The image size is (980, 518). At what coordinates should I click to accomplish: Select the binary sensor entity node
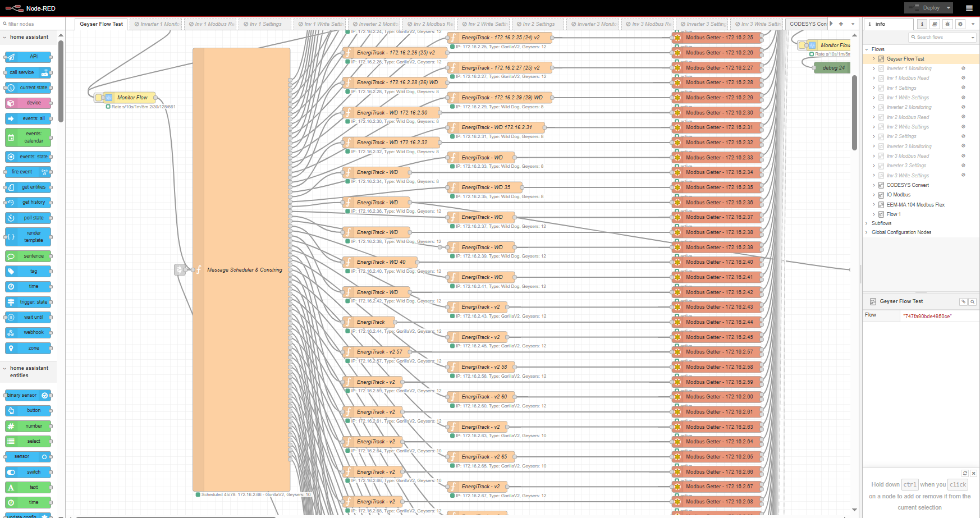[x=28, y=395]
